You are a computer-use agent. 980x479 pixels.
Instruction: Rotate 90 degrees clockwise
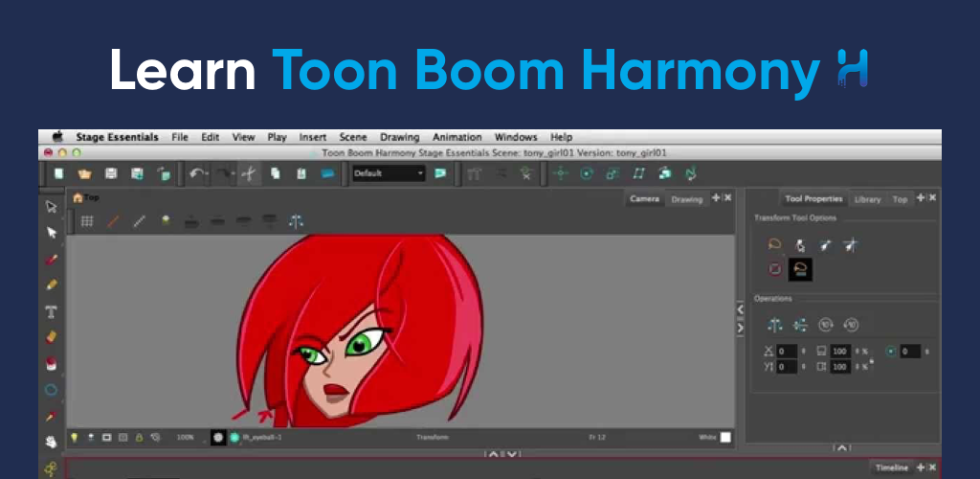[x=826, y=325]
